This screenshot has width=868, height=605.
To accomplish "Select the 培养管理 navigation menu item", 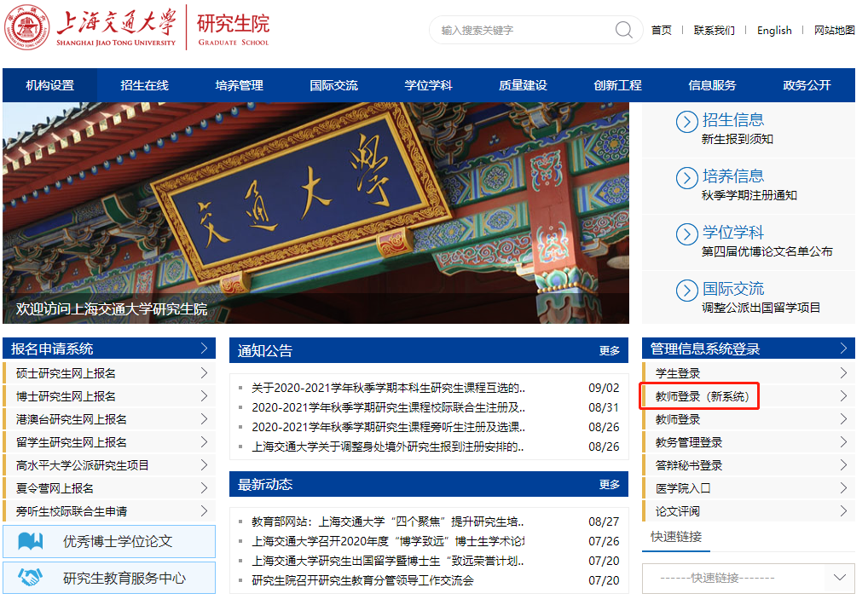I will point(239,85).
